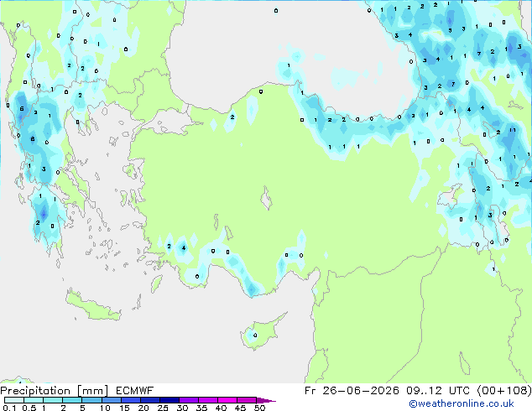
Task: Click the island of Crete on the map
Action: click(x=92, y=306)
